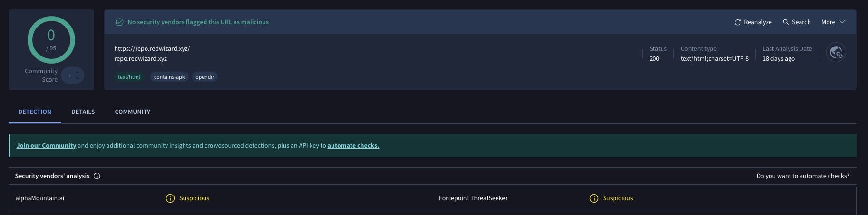Click Do you want to automate checks?
Viewport: 868px width, 215px height.
pos(803,176)
